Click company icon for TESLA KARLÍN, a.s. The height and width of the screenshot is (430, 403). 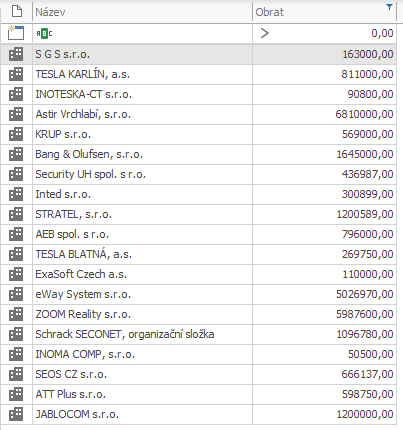[x=16, y=74]
